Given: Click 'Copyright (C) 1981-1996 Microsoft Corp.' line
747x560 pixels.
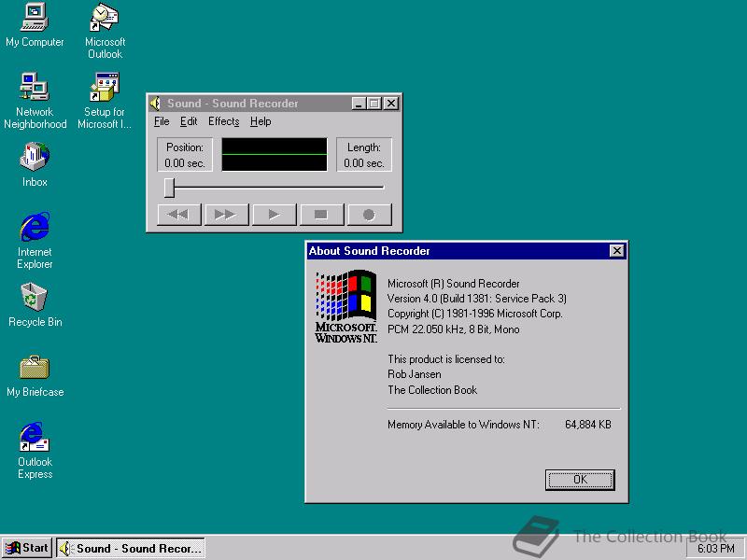Looking at the screenshot, I should pyautogui.click(x=475, y=314).
